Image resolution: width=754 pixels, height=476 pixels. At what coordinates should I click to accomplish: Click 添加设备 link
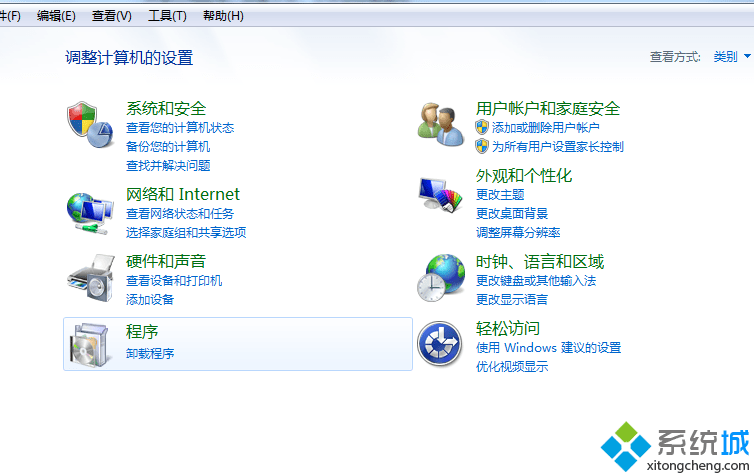click(x=150, y=300)
